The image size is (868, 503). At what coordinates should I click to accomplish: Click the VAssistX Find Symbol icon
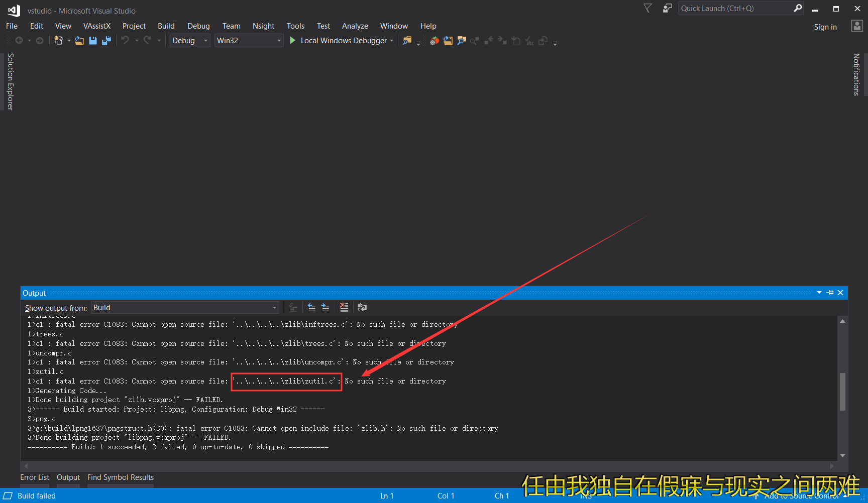tap(461, 41)
